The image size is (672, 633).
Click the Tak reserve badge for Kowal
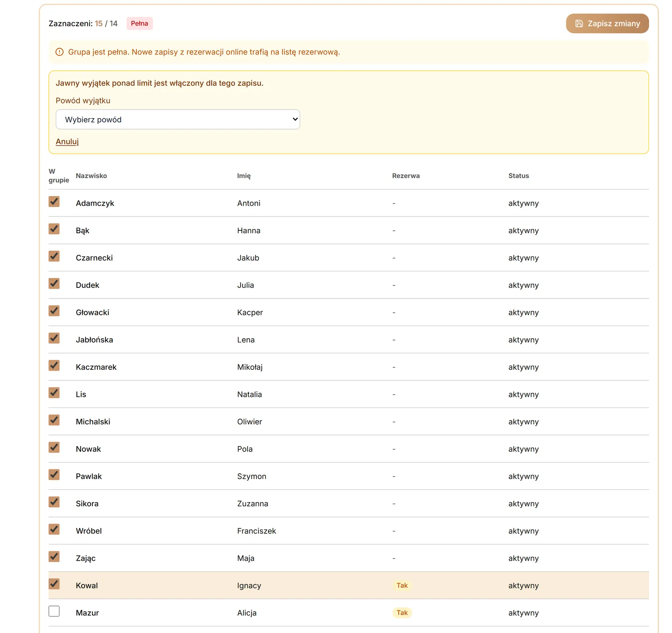[x=402, y=585]
